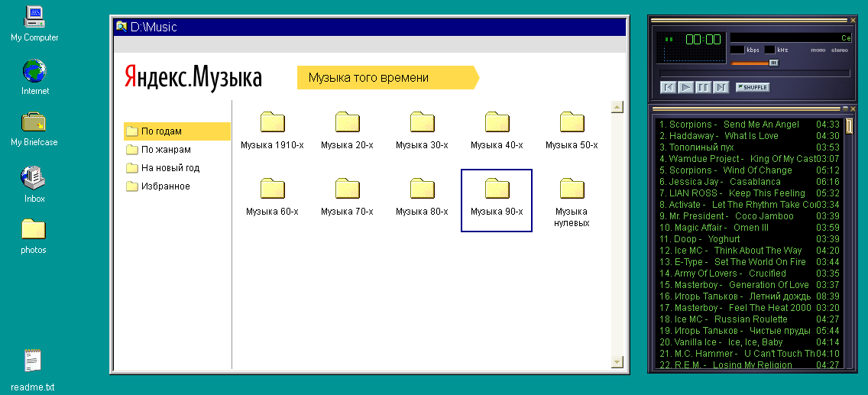Select track 13 E-Type Set The World On Fire
The image size is (868, 395).
point(750,261)
